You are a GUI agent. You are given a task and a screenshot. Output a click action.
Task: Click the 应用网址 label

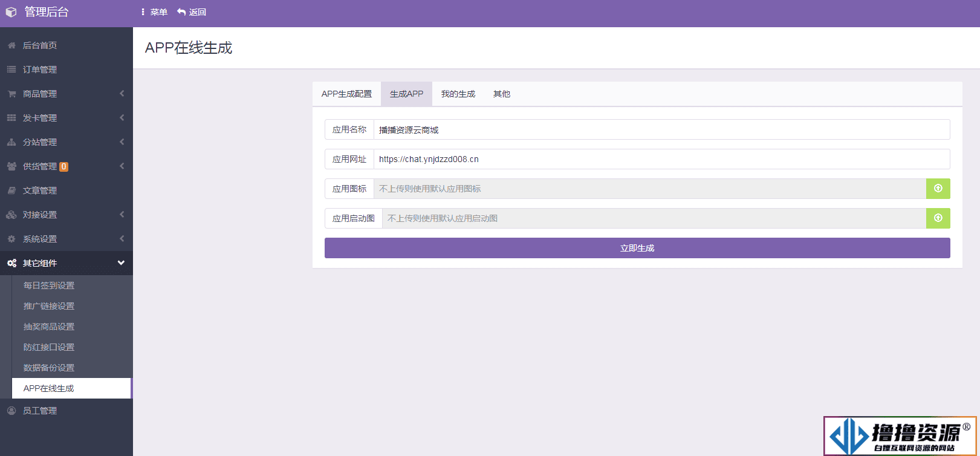tap(349, 159)
